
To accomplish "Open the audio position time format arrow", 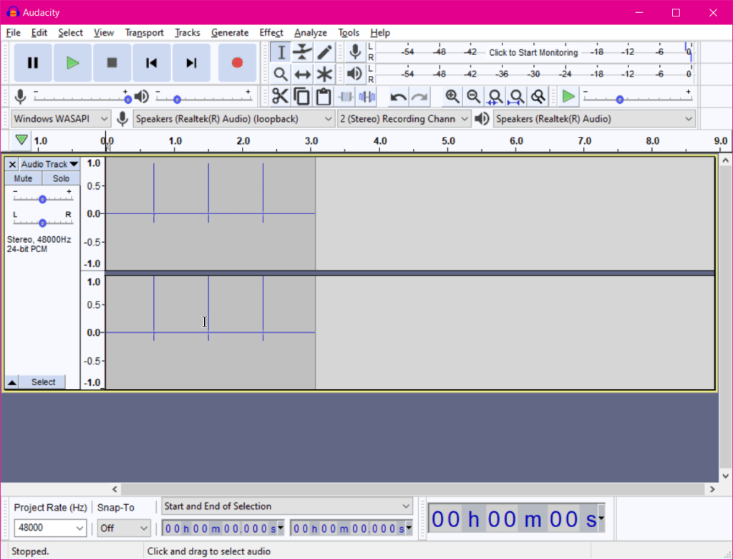I will point(601,518).
